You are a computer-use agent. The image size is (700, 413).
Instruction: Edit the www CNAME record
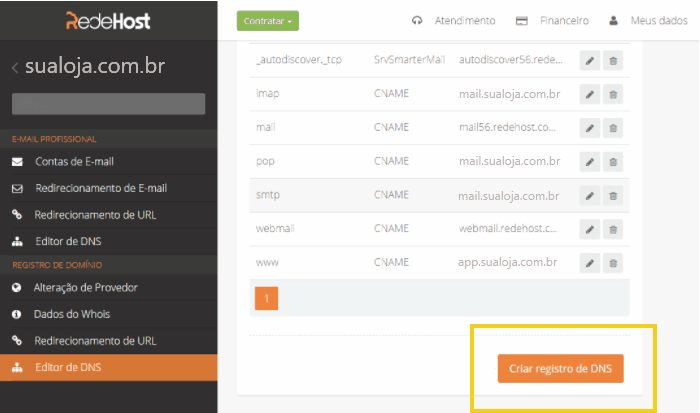point(590,263)
